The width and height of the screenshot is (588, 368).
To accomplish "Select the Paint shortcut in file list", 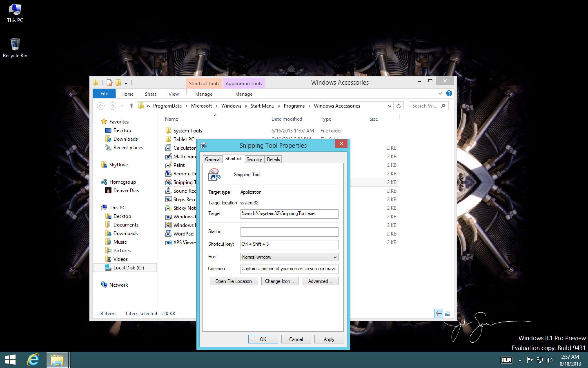I will pos(175,165).
